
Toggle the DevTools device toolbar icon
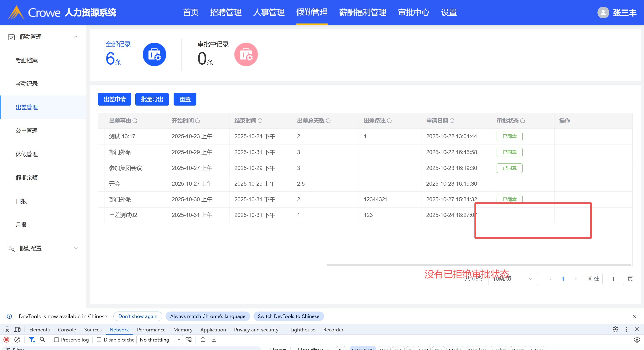click(17, 329)
